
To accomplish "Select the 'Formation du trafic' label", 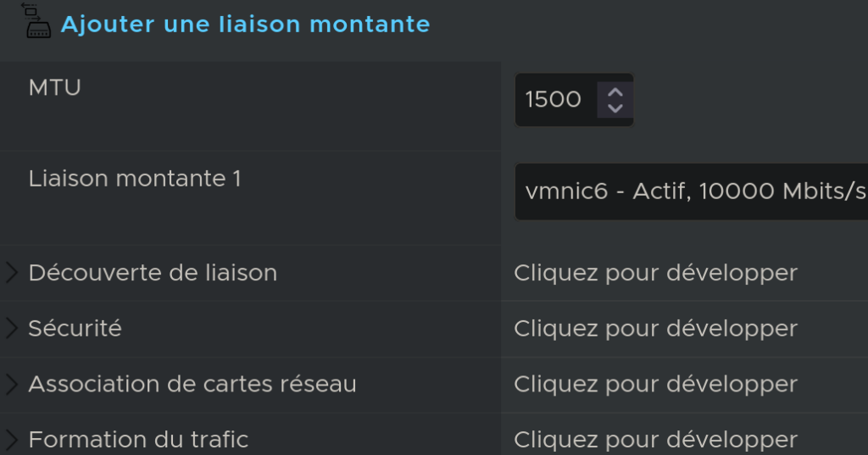I will coord(138,440).
